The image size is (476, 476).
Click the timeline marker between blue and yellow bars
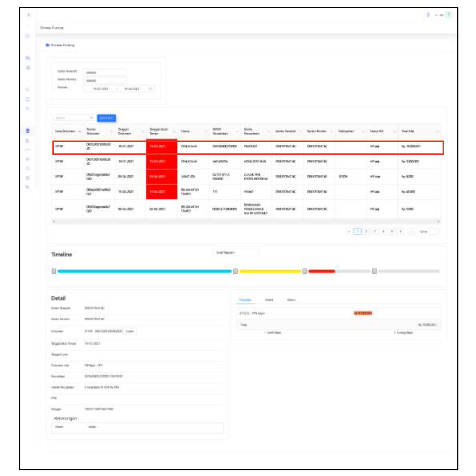[x=236, y=271]
